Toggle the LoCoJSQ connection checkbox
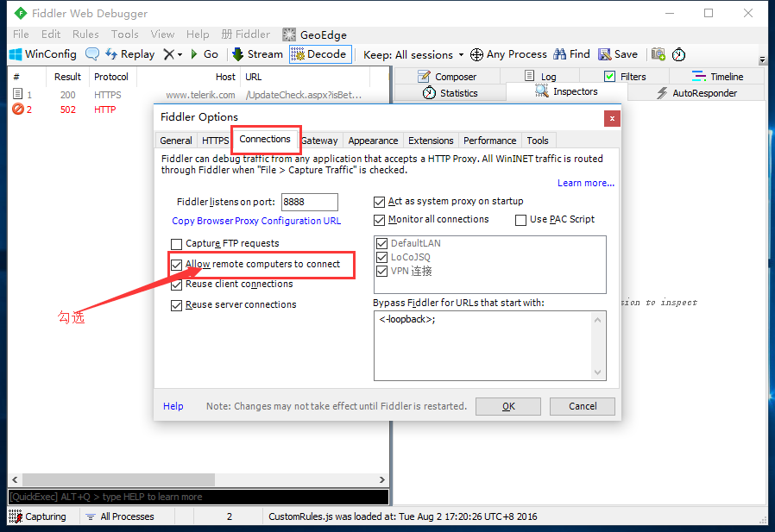Viewport: 775px width, 532px height. coord(381,257)
